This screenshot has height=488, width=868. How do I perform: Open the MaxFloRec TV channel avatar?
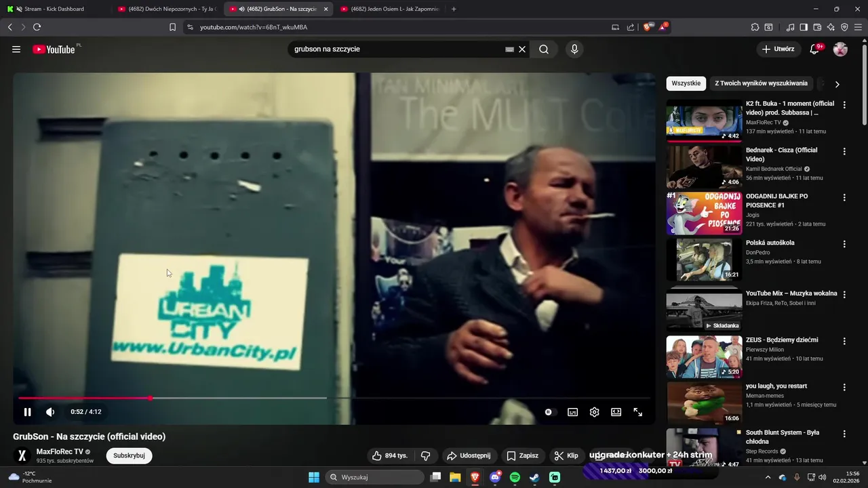pos(22,455)
